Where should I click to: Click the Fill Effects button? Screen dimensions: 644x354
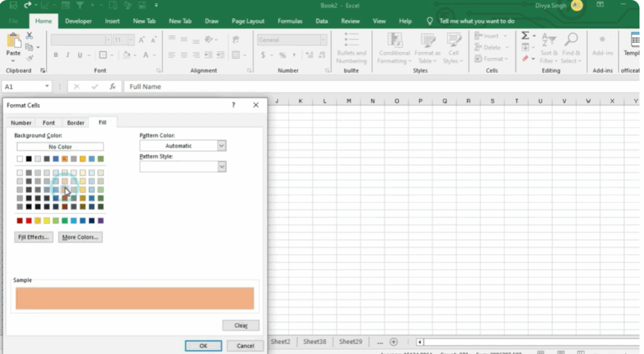(x=34, y=237)
